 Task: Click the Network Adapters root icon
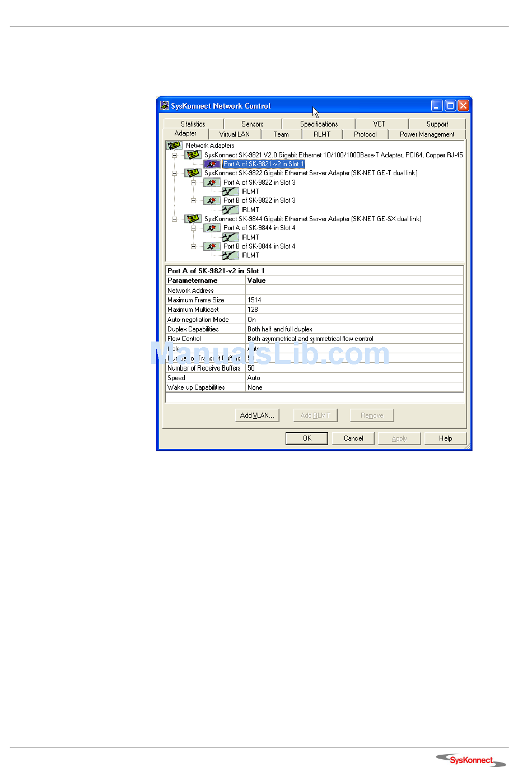(x=174, y=146)
